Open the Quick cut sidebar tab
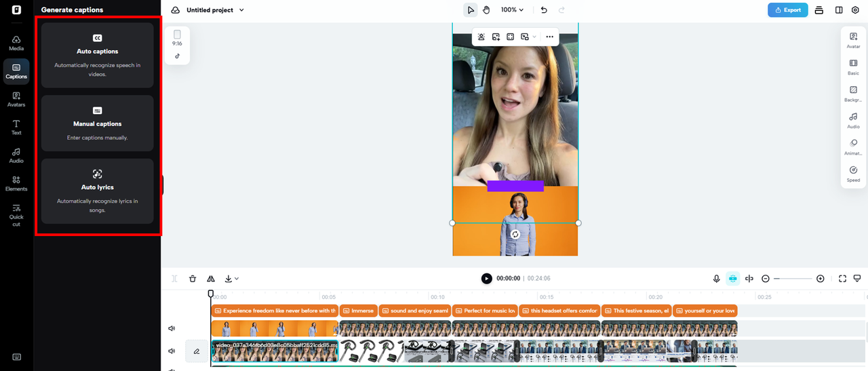 (16, 215)
